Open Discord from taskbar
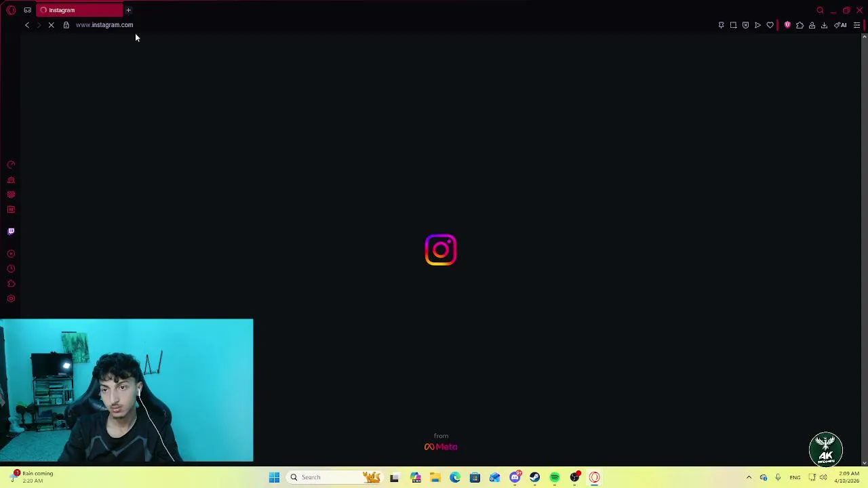 515,477
